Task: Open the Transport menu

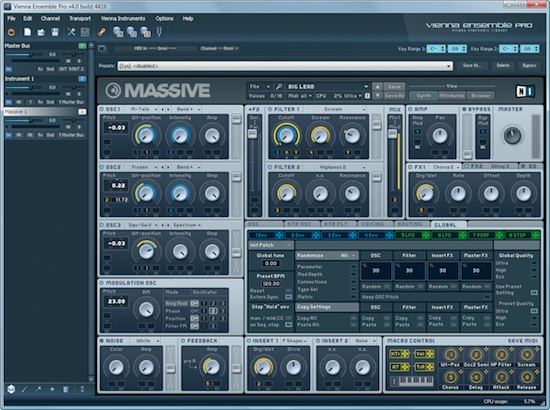Action: pyautogui.click(x=80, y=19)
